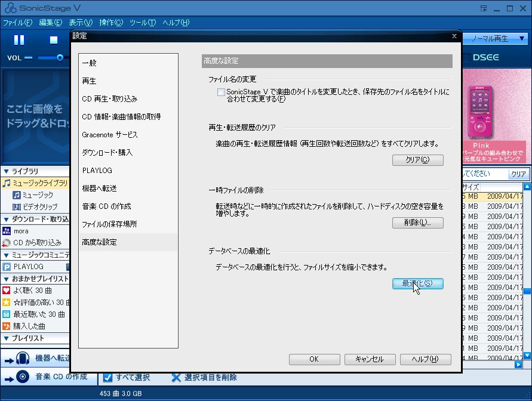
Task: Collapse the ライブラリ section
Action: (x=5, y=171)
